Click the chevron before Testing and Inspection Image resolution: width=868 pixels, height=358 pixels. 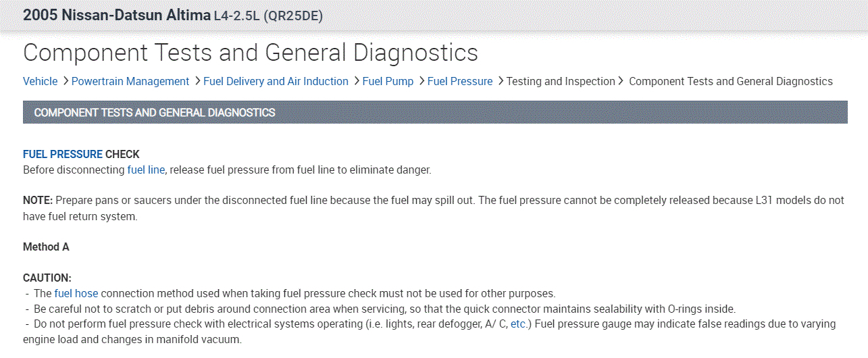501,81
